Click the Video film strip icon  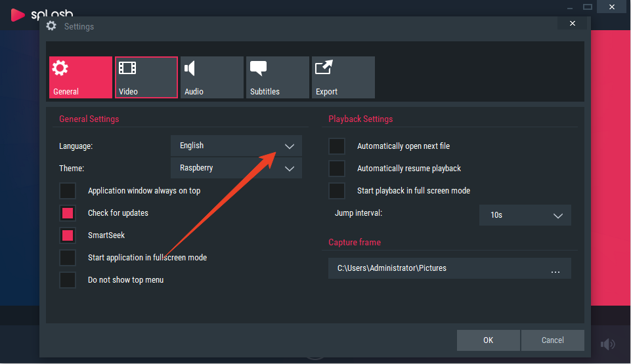click(x=127, y=68)
